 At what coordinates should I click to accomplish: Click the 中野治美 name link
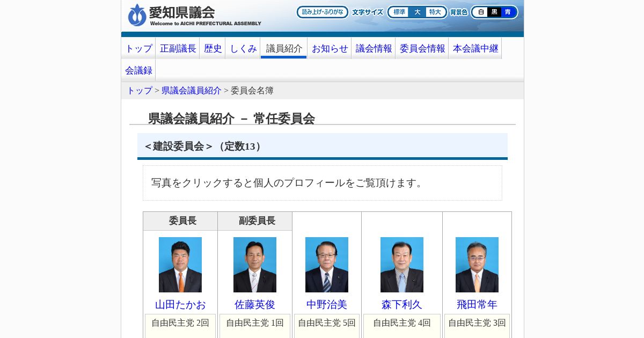tap(327, 305)
